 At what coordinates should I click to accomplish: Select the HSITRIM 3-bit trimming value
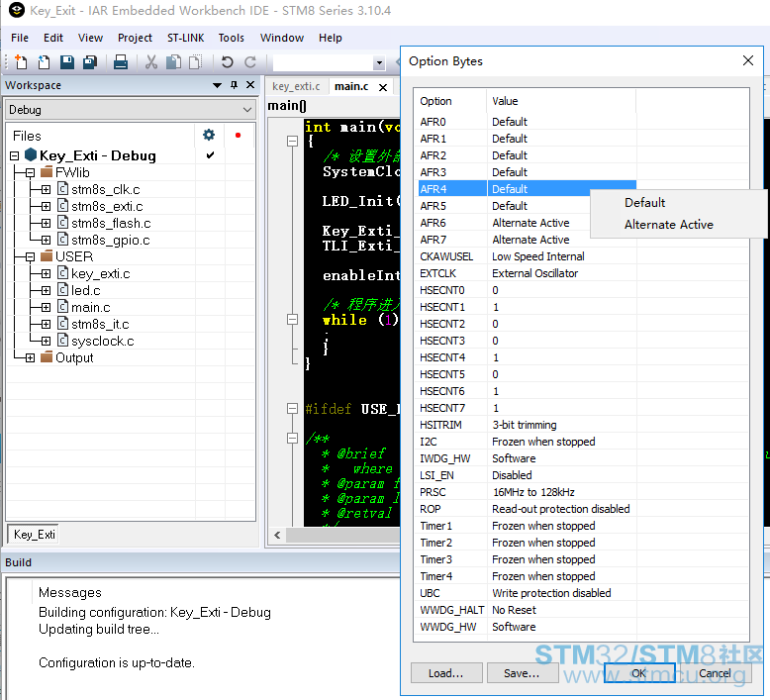pyautogui.click(x=525, y=425)
